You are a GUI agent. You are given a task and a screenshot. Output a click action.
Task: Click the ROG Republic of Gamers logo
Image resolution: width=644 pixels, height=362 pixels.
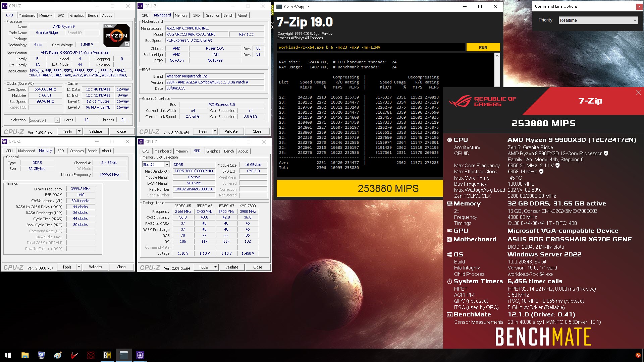pos(482,102)
